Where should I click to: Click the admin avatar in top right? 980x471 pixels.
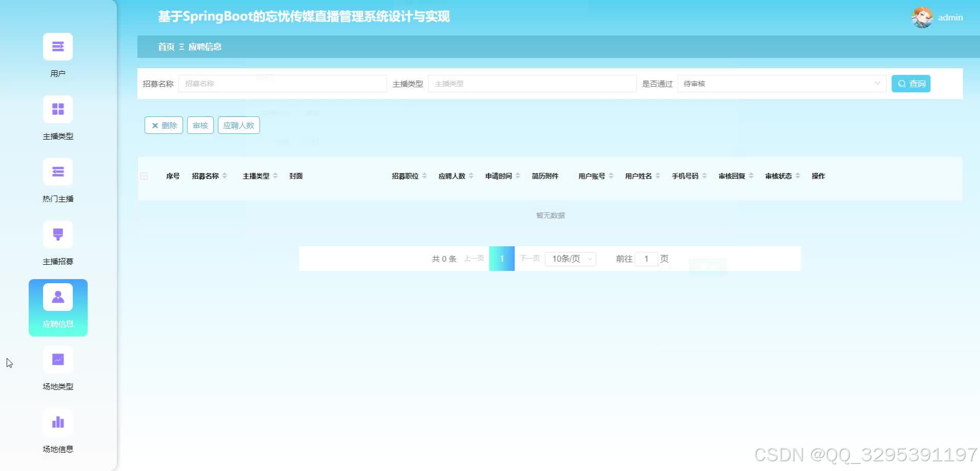coord(922,17)
